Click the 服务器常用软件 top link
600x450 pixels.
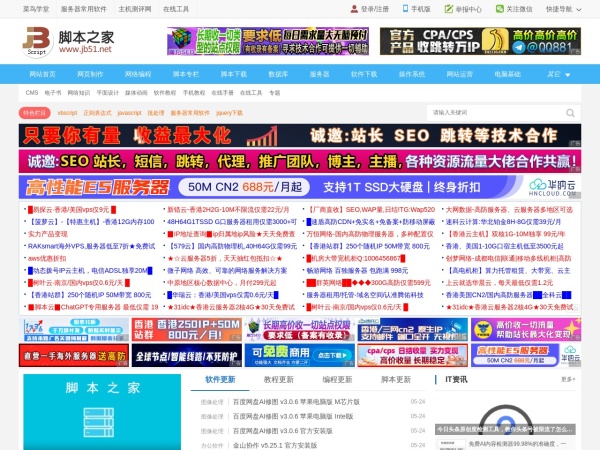point(83,9)
